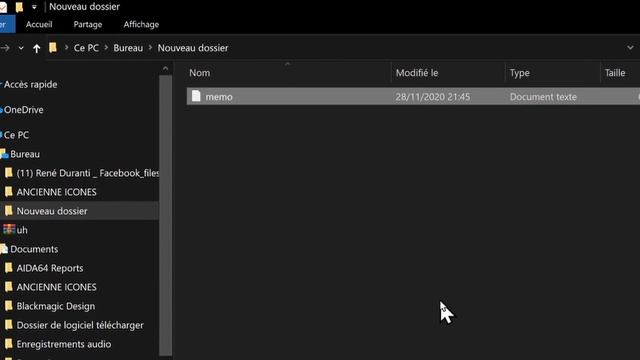Click folder icon in address bar
This screenshot has height=360, width=640.
point(53,48)
